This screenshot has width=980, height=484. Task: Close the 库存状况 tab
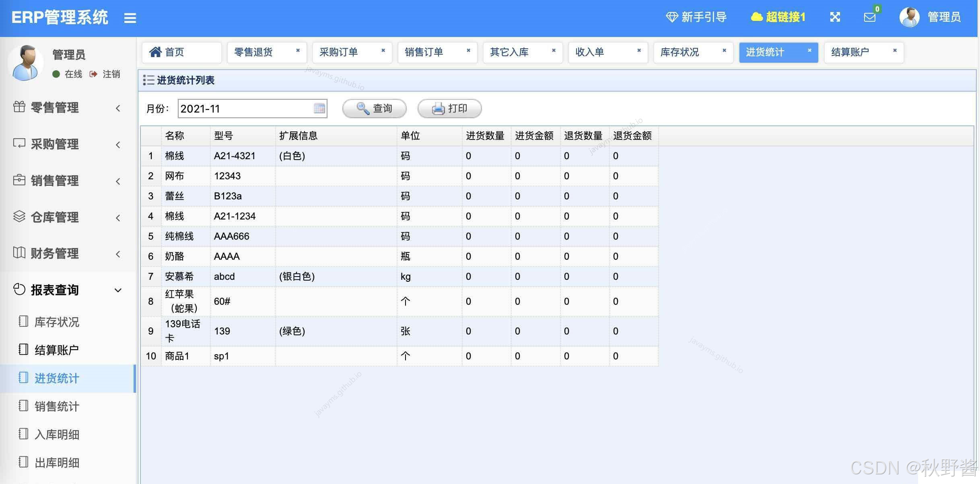pyautogui.click(x=724, y=51)
